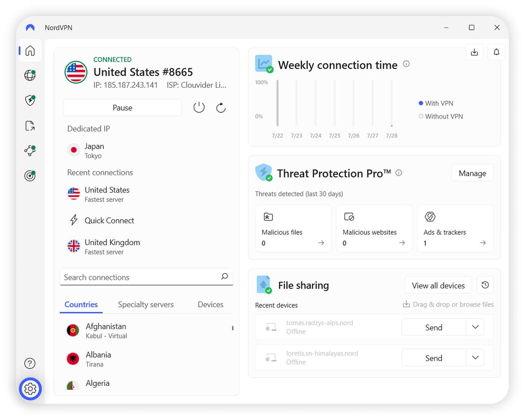
Task: Select Algeria in countries list
Action: (146, 384)
